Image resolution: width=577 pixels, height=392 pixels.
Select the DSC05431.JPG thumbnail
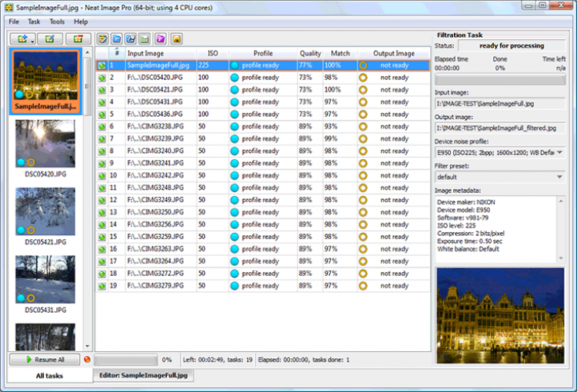45,284
